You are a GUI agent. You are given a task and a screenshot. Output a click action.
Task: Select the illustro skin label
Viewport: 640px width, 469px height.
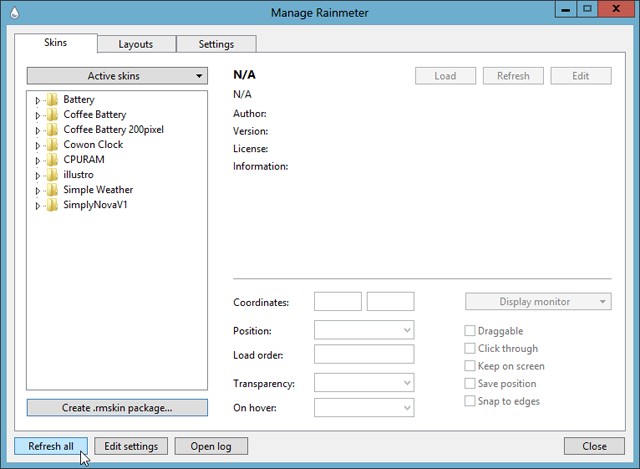[78, 174]
